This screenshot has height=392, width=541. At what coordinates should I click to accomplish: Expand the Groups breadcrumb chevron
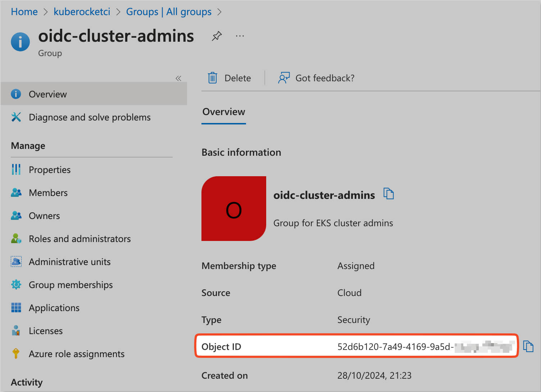click(x=219, y=12)
